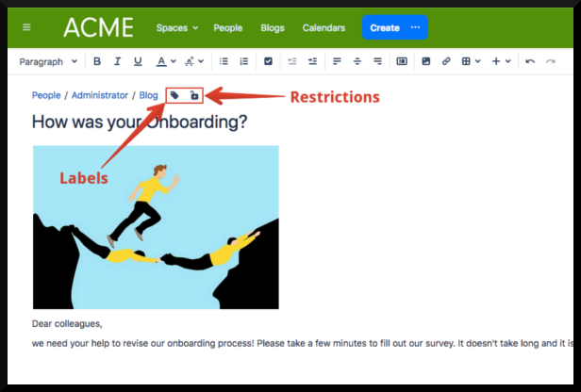Expand the insert more content arrow
The width and height of the screenshot is (581, 392).
[508, 61]
